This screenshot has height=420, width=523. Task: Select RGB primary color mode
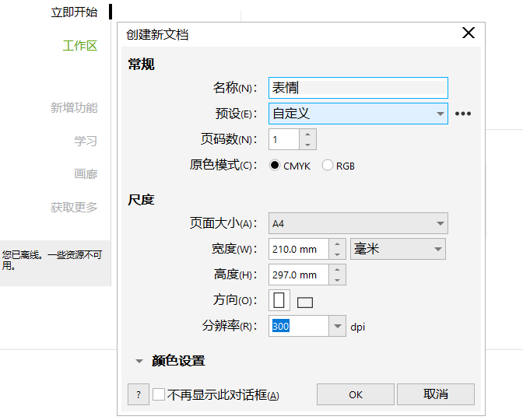pyautogui.click(x=328, y=166)
